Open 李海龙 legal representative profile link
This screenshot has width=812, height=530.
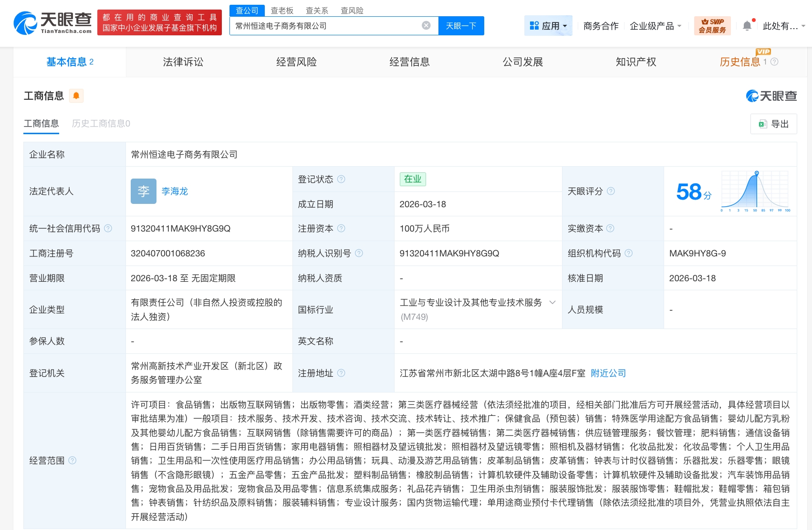coord(175,191)
